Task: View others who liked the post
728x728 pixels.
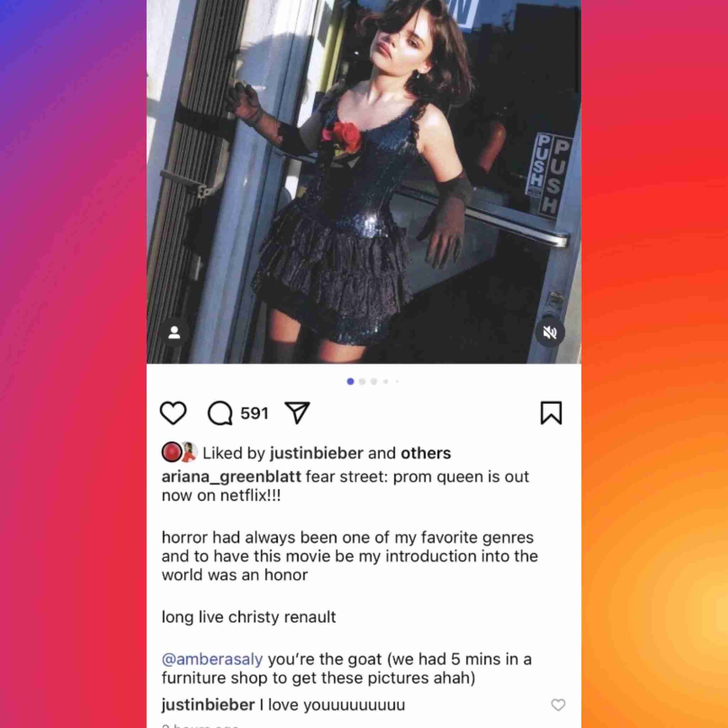Action: pos(426,453)
